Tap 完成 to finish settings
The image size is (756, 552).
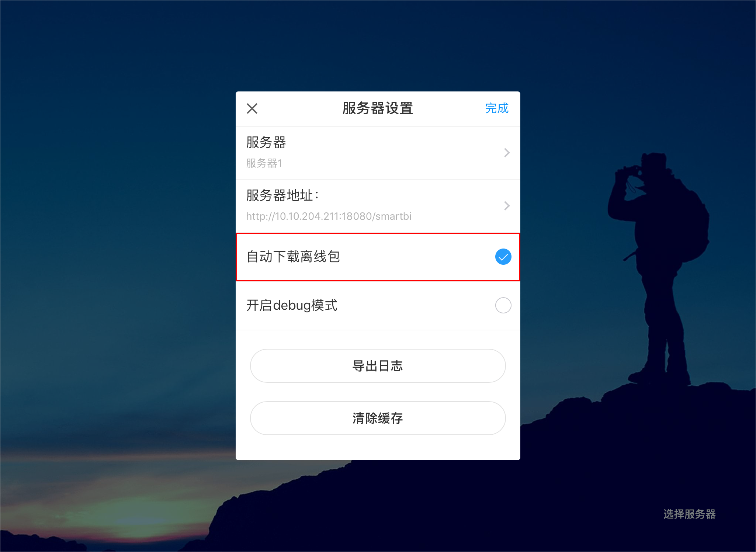point(497,108)
